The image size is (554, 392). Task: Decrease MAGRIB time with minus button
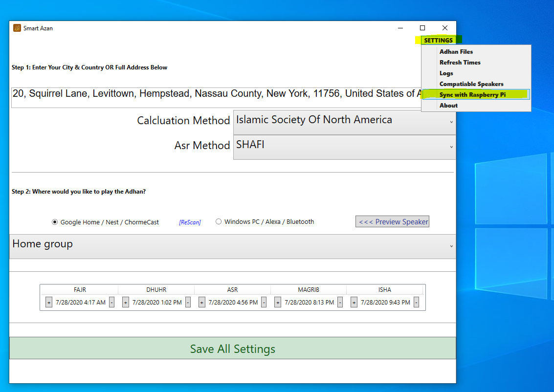pyautogui.click(x=340, y=302)
